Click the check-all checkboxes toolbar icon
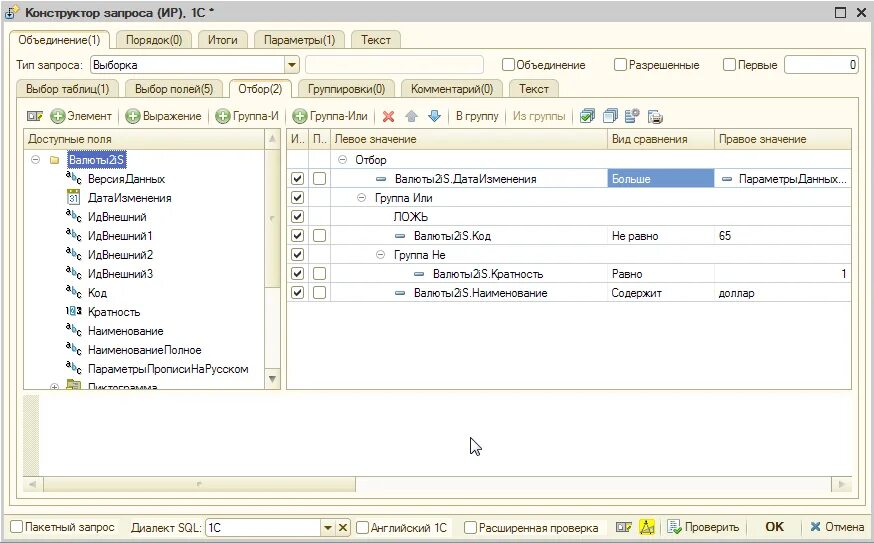Image resolution: width=874 pixels, height=543 pixels. pos(587,116)
